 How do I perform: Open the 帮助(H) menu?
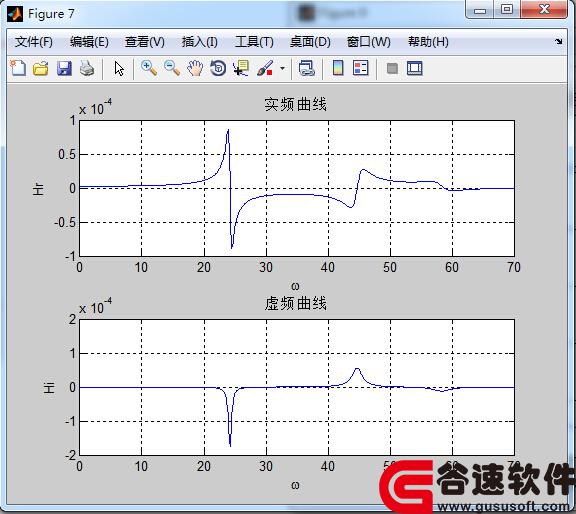click(x=428, y=42)
